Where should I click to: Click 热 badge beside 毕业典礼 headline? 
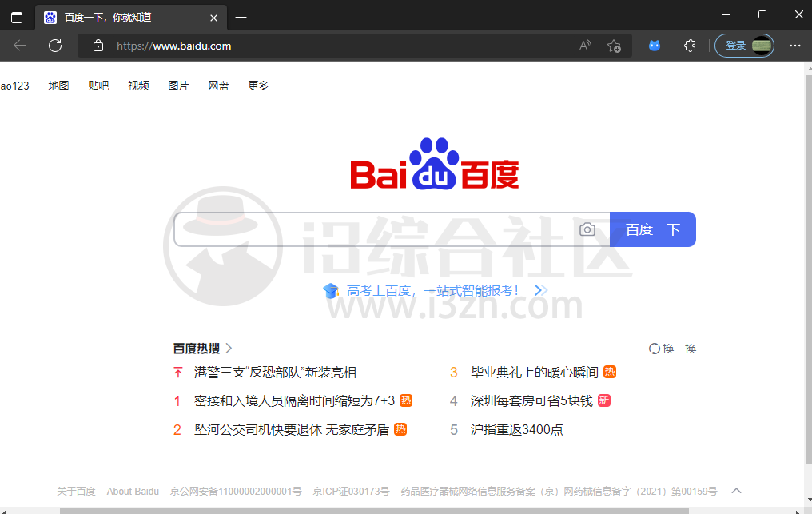[610, 372]
